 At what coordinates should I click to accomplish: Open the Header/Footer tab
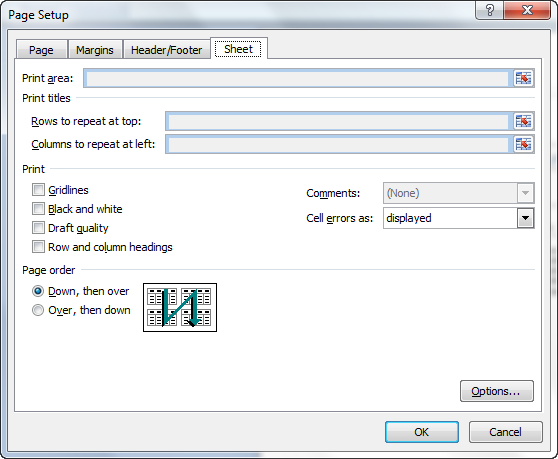[167, 50]
